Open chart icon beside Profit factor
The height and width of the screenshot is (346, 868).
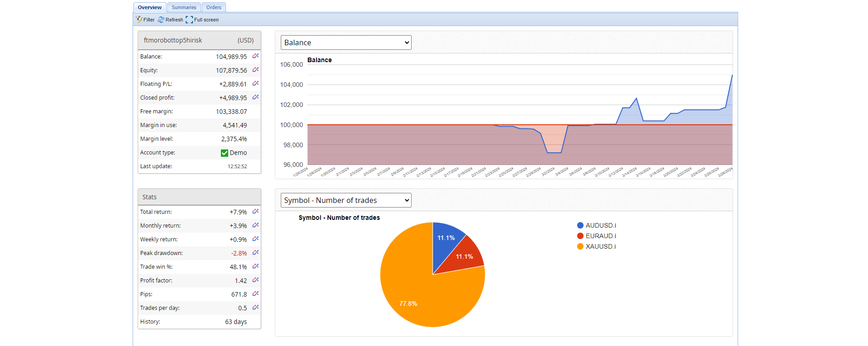pyautogui.click(x=255, y=280)
